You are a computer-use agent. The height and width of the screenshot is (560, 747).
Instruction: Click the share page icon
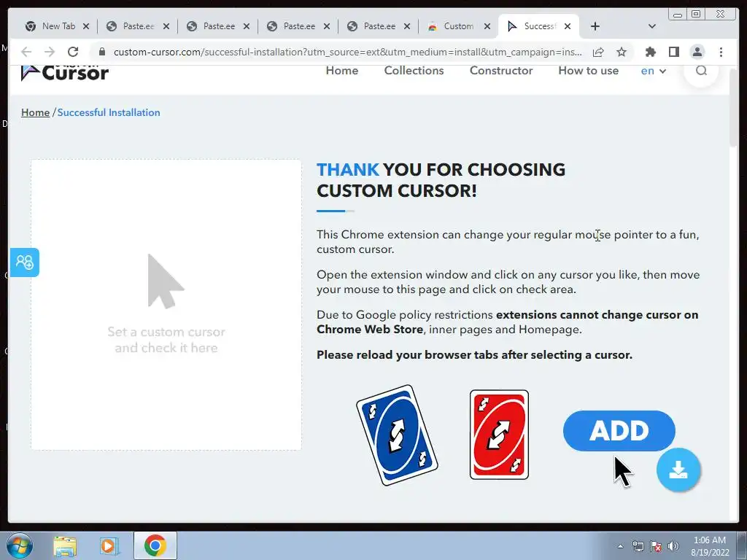click(x=598, y=52)
